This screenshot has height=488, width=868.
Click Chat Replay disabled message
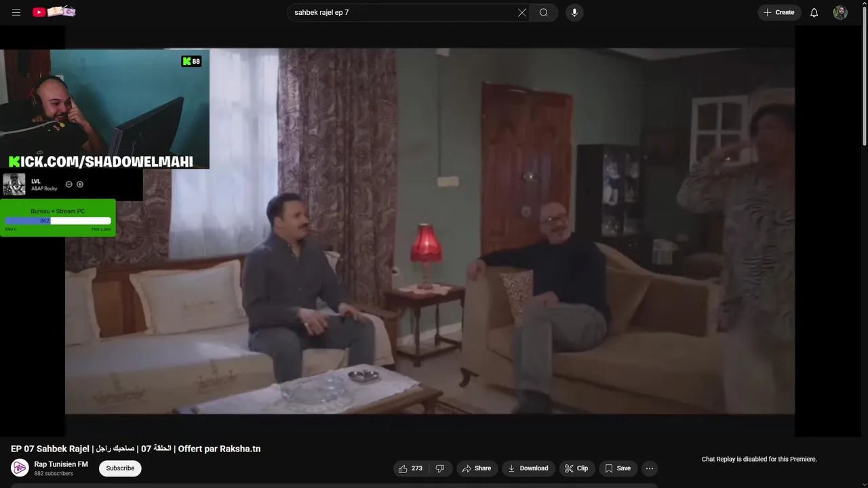coord(759,459)
